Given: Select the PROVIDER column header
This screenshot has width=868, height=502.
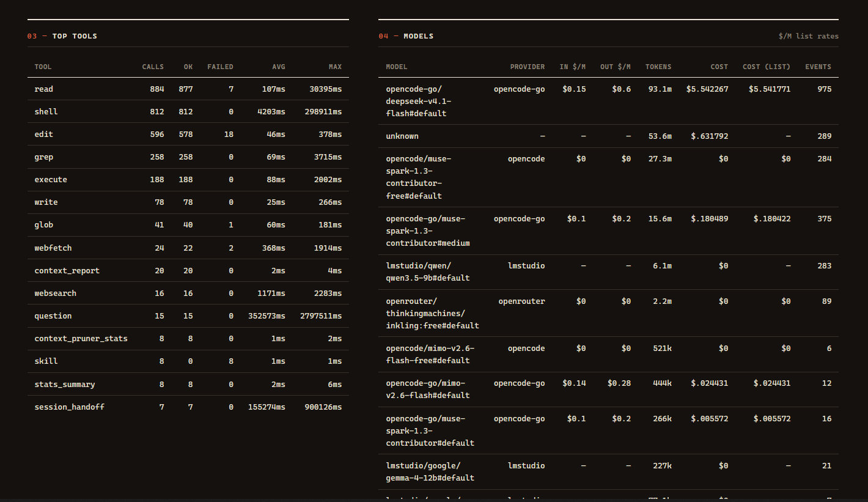Looking at the screenshot, I should [528, 67].
